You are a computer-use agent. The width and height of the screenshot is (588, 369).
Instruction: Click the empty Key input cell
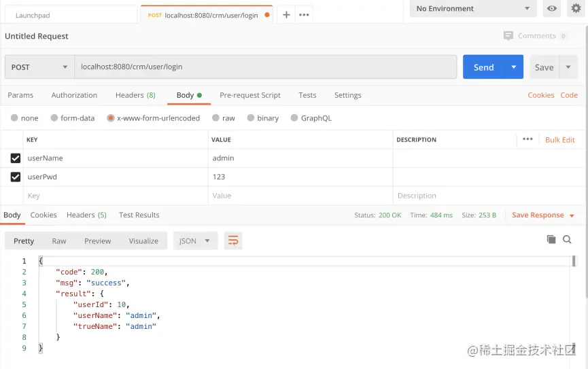(x=116, y=196)
